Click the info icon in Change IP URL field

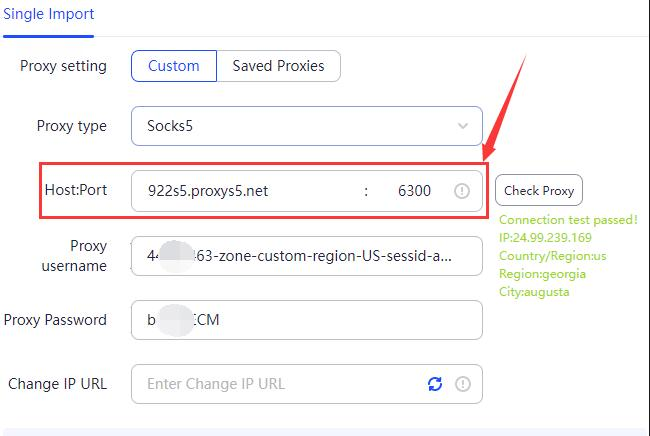[463, 384]
